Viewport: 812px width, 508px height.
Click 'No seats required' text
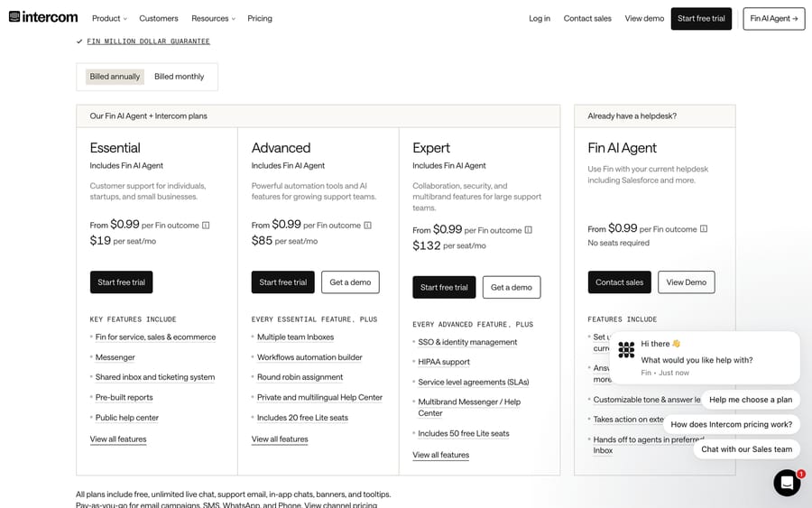click(618, 243)
